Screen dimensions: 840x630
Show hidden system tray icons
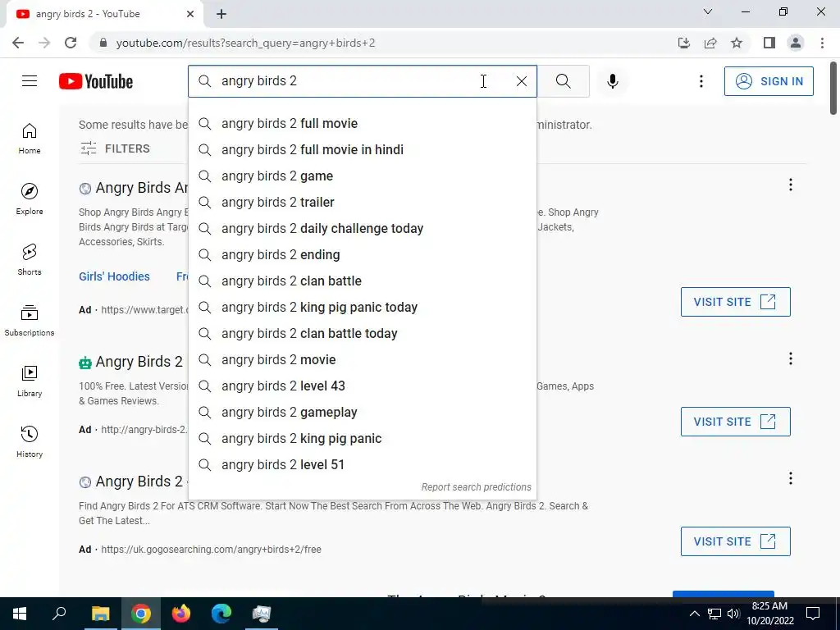694,614
